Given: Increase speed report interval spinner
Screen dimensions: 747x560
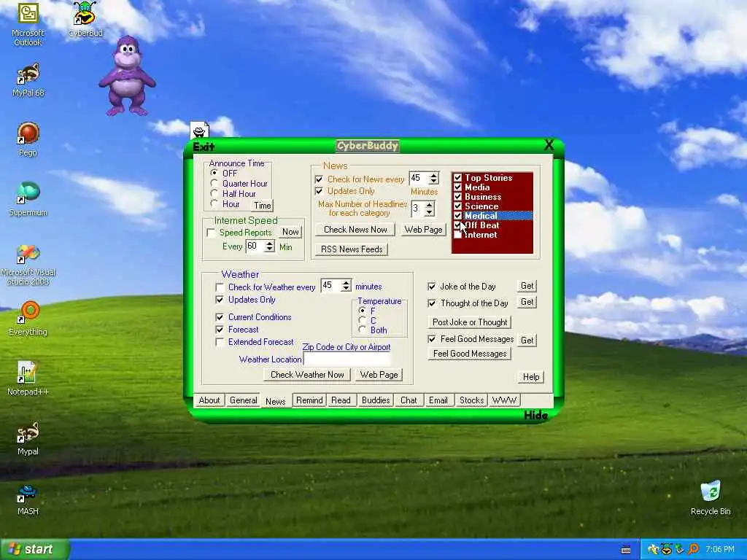Looking at the screenshot, I should 270,244.
